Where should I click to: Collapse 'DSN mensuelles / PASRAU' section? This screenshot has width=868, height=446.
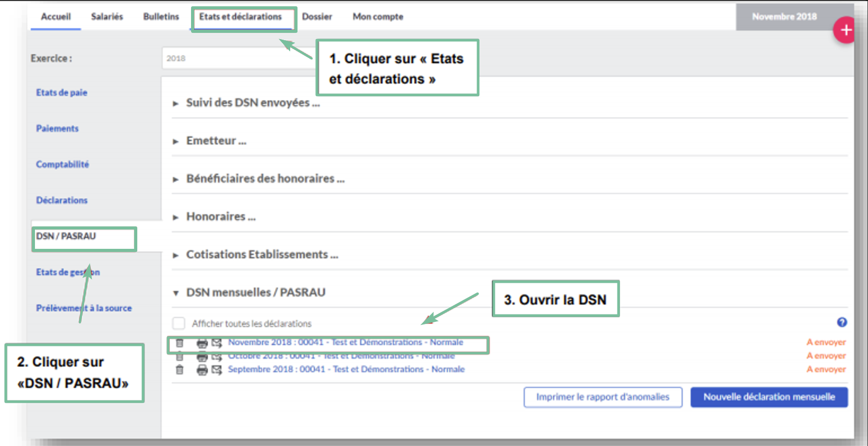click(255, 293)
